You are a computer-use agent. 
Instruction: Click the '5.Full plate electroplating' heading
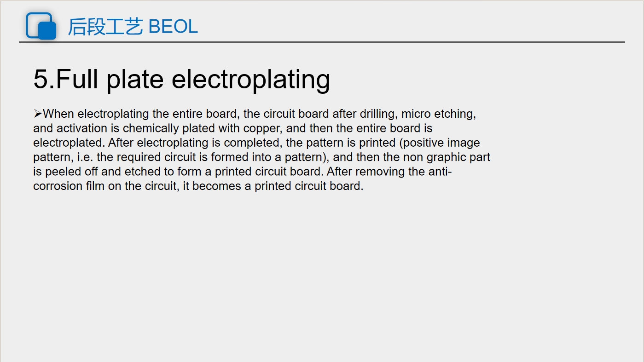pos(182,79)
